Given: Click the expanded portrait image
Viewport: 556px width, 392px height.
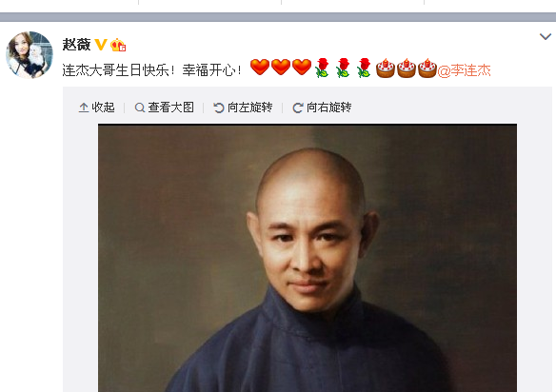Looking at the screenshot, I should 308,258.
